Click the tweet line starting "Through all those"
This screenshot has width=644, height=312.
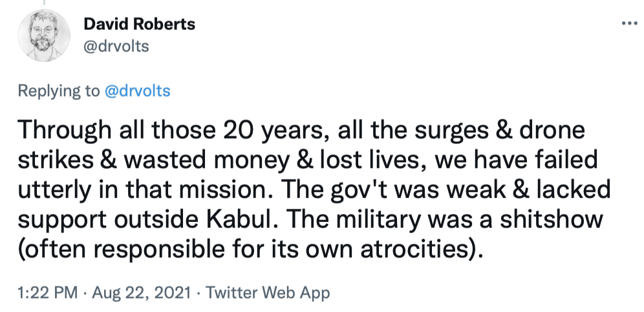(x=301, y=130)
